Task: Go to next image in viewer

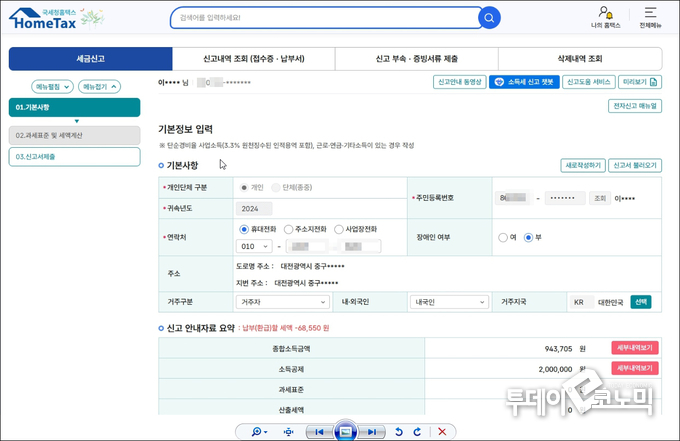Action: pyautogui.click(x=371, y=431)
